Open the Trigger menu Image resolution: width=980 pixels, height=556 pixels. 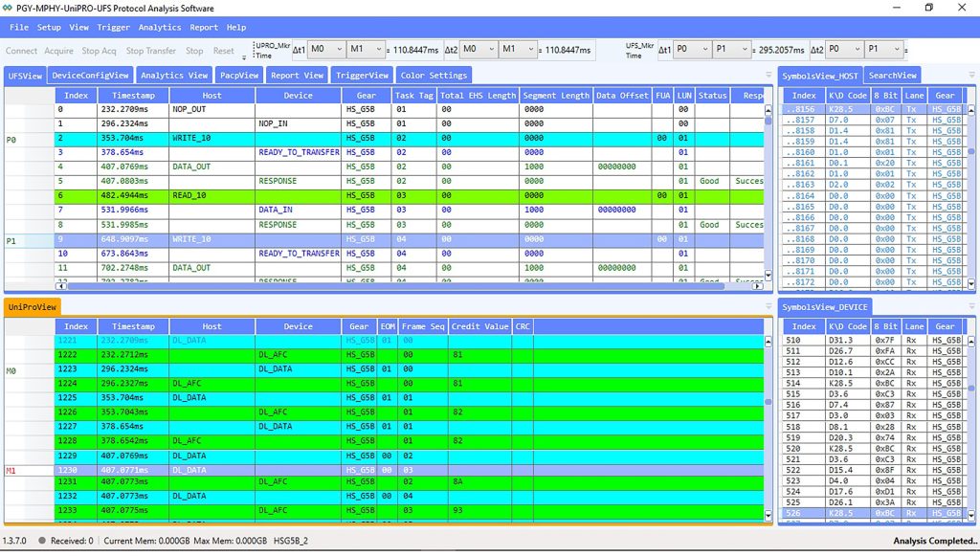(113, 28)
